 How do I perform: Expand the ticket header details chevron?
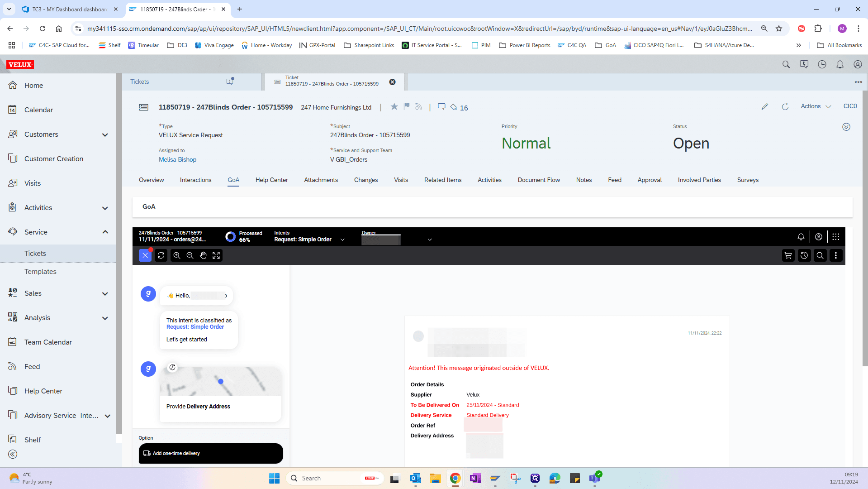click(x=846, y=127)
